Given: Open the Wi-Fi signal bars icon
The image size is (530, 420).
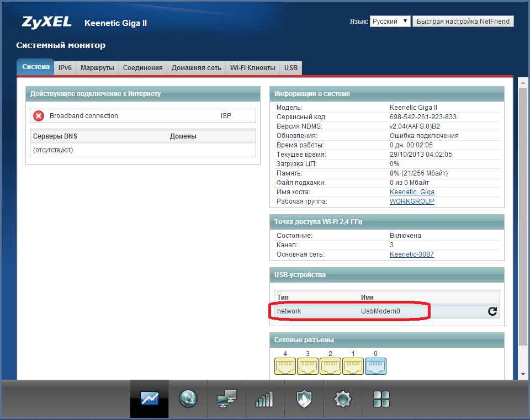Looking at the screenshot, I should pos(264,398).
